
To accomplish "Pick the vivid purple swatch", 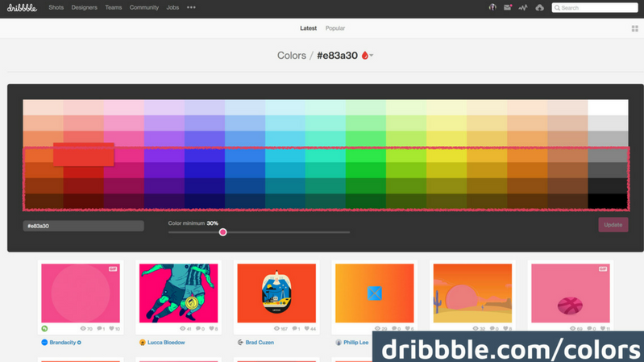I will [164, 155].
